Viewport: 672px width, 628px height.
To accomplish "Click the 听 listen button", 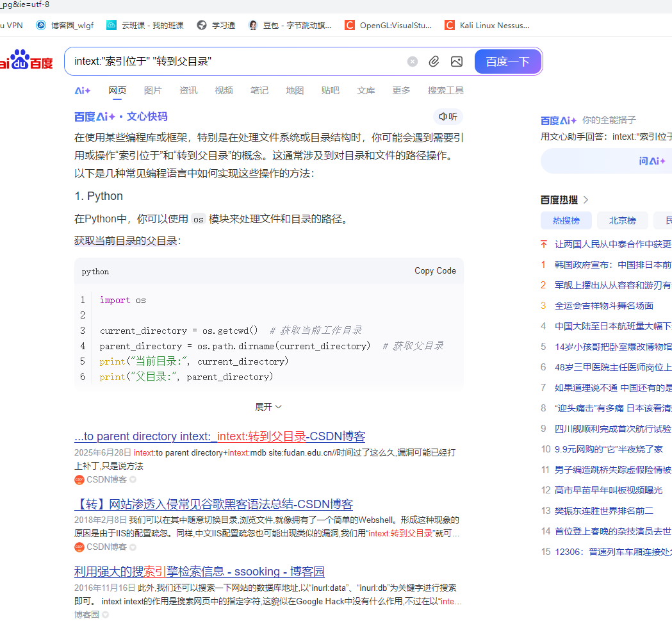I will point(448,117).
